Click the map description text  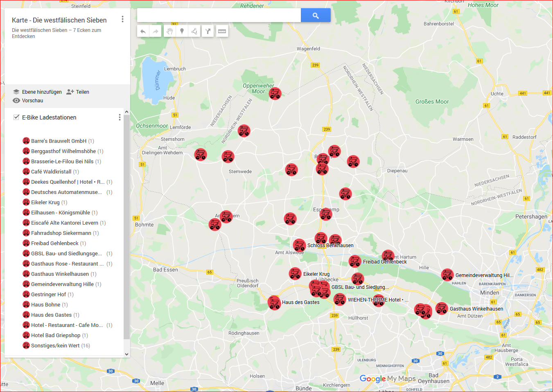(x=56, y=33)
